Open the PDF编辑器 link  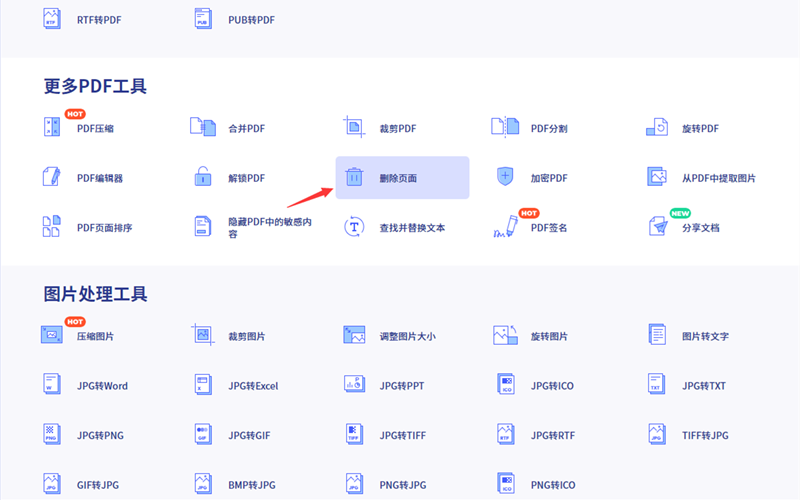click(99, 179)
